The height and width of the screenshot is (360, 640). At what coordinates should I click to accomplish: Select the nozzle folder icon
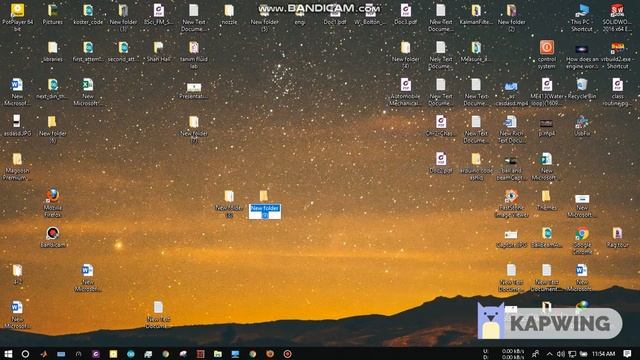[x=229, y=15]
